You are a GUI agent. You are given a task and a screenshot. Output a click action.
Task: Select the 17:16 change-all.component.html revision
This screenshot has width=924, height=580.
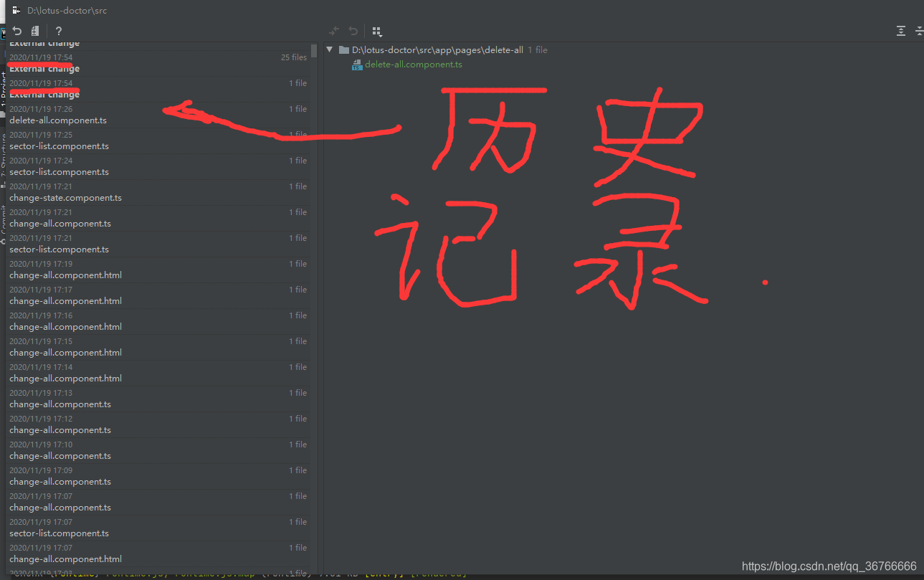coord(158,321)
